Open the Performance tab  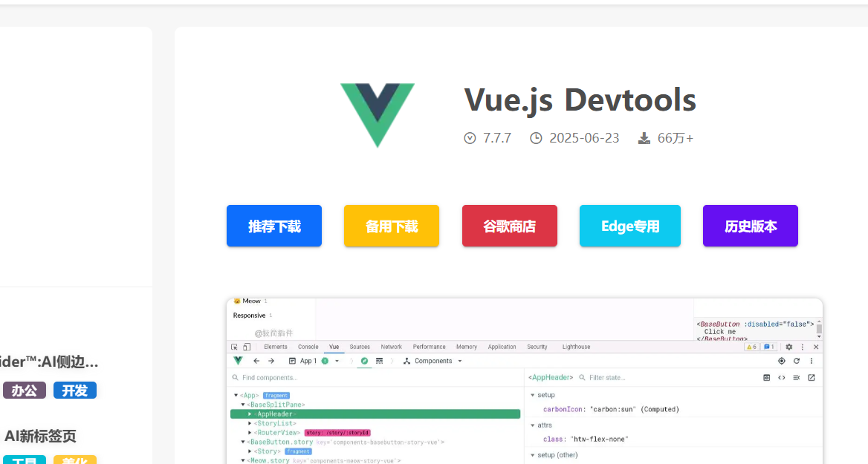click(x=429, y=347)
